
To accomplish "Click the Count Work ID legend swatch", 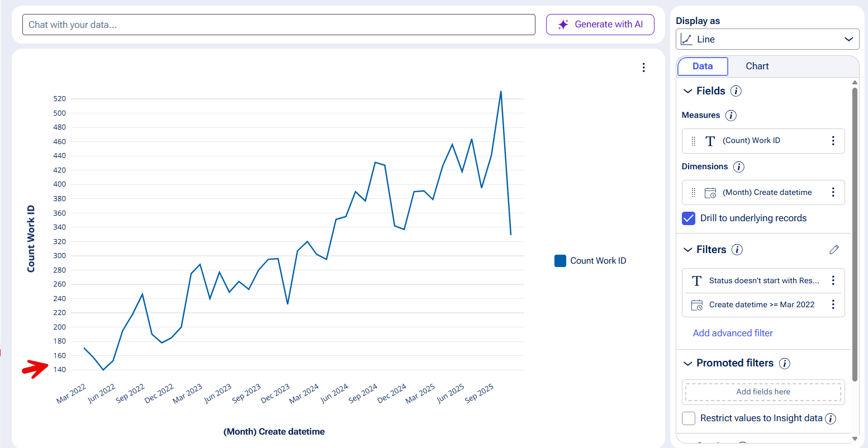I will point(560,261).
